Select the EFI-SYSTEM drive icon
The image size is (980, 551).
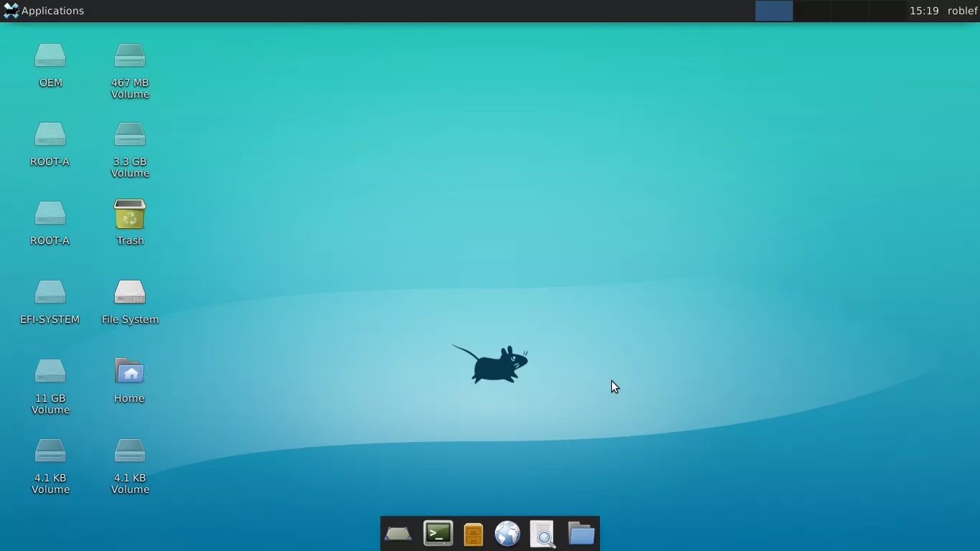(x=50, y=293)
